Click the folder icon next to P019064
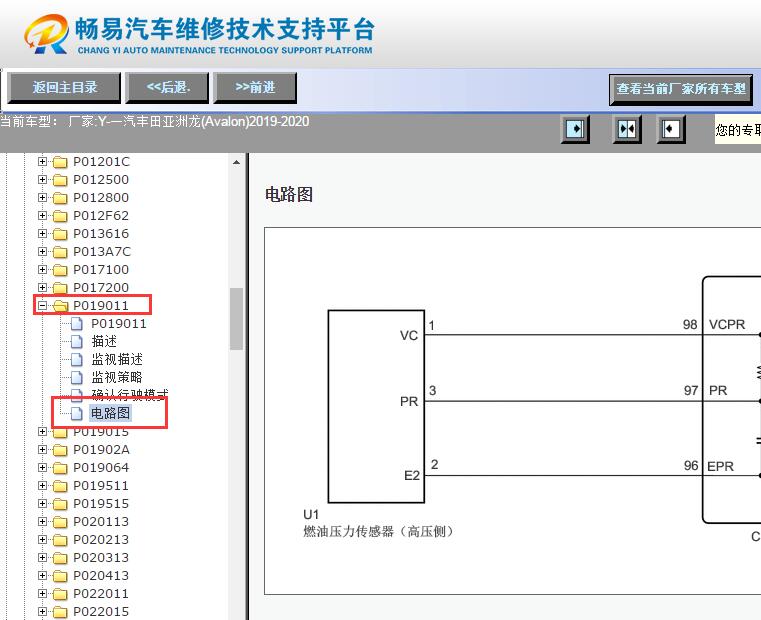Image resolution: width=761 pixels, height=620 pixels. pos(60,468)
